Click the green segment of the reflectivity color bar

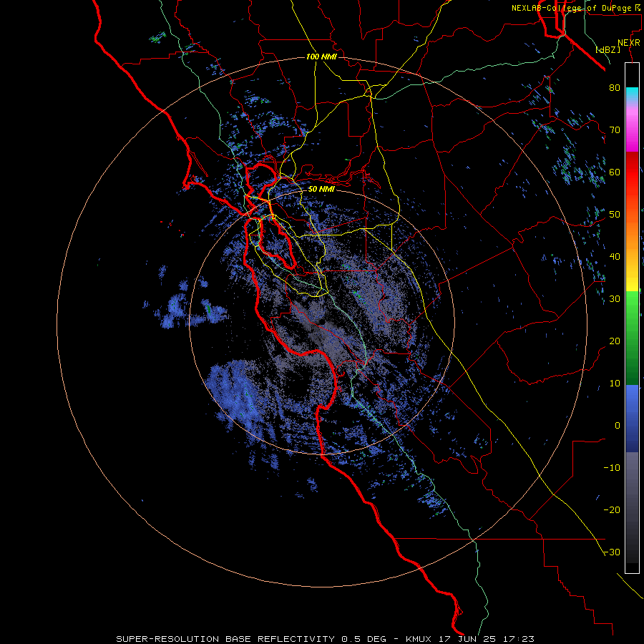click(632, 338)
